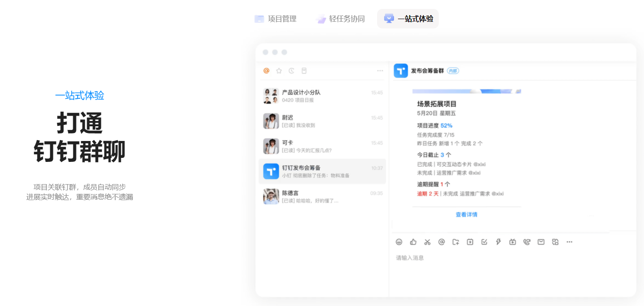644x306 pixels.
Task: Select the scissors screenshot tool
Action: pyautogui.click(x=427, y=242)
